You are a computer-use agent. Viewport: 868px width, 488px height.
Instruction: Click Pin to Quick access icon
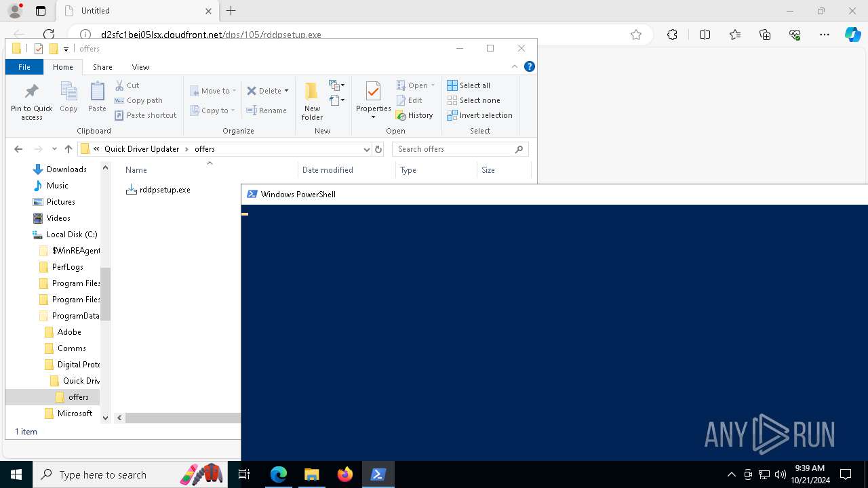pos(31,102)
